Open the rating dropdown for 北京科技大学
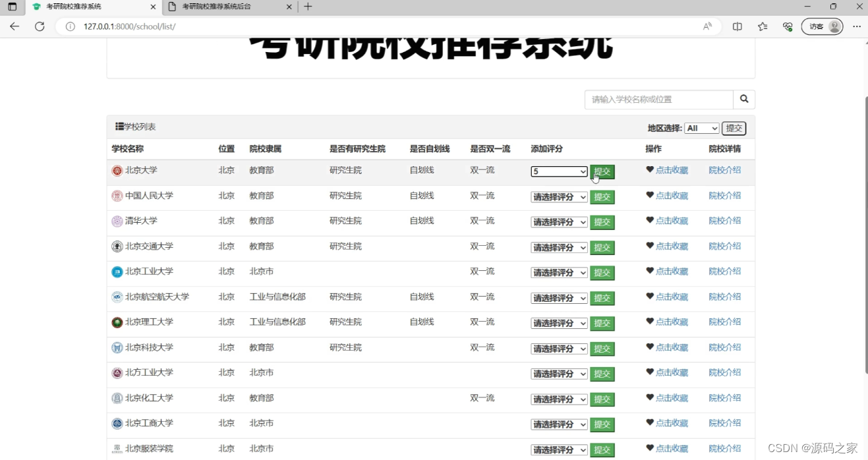 pos(559,349)
